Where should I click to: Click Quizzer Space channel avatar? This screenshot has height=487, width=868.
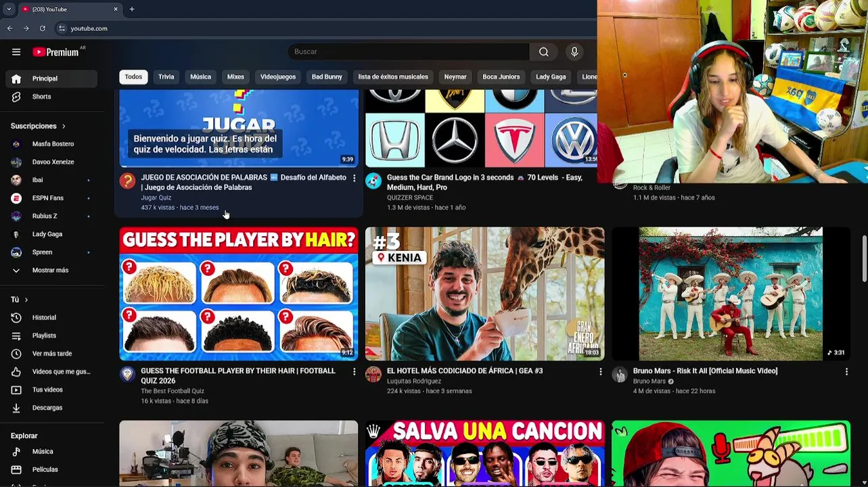click(373, 181)
